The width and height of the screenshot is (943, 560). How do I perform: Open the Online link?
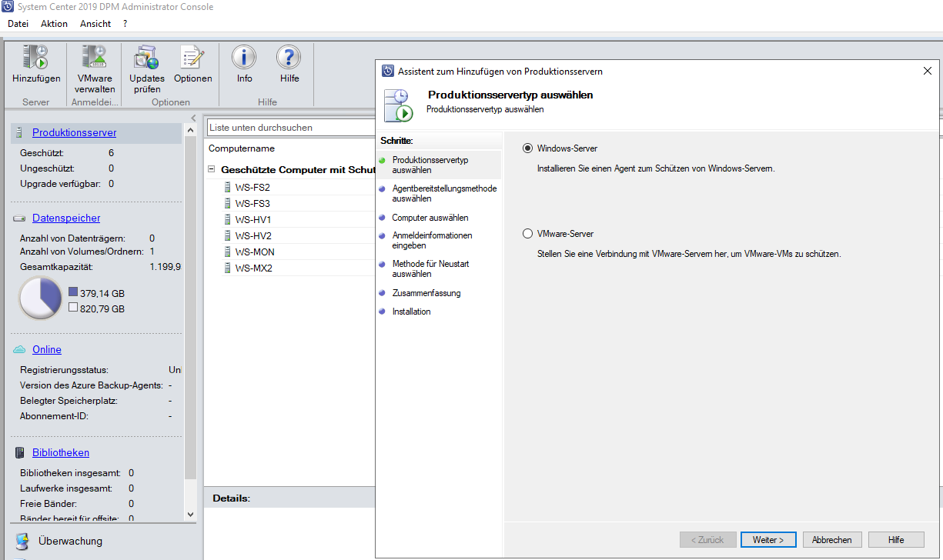click(47, 350)
